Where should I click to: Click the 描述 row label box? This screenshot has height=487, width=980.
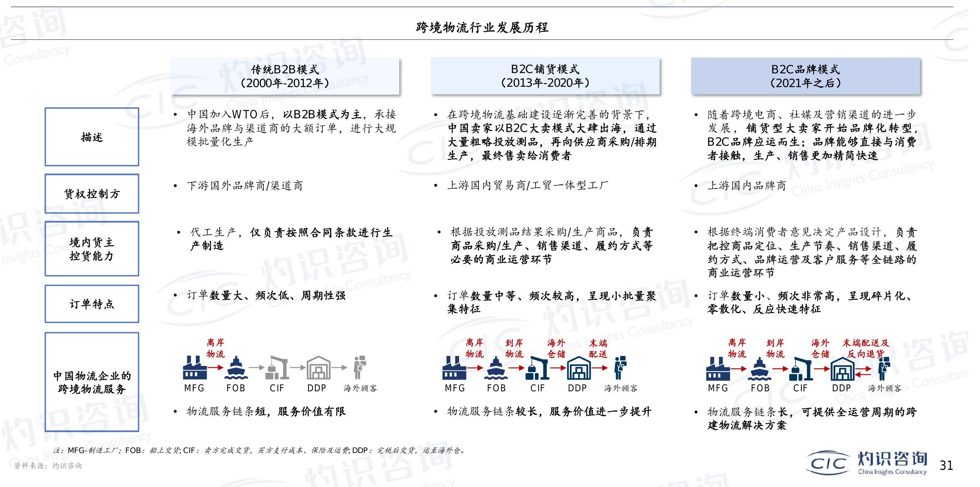[92, 137]
